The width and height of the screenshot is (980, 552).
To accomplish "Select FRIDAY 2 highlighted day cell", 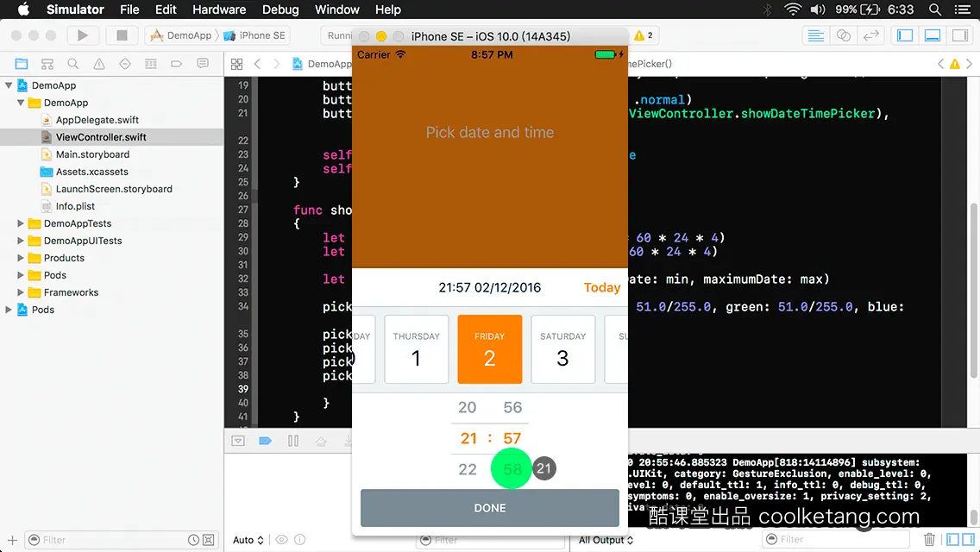I will click(x=490, y=348).
